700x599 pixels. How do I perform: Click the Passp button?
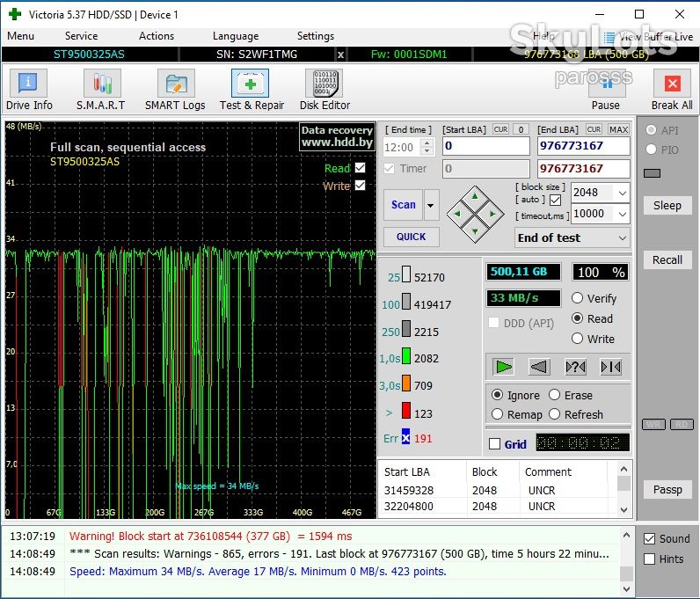(667, 490)
